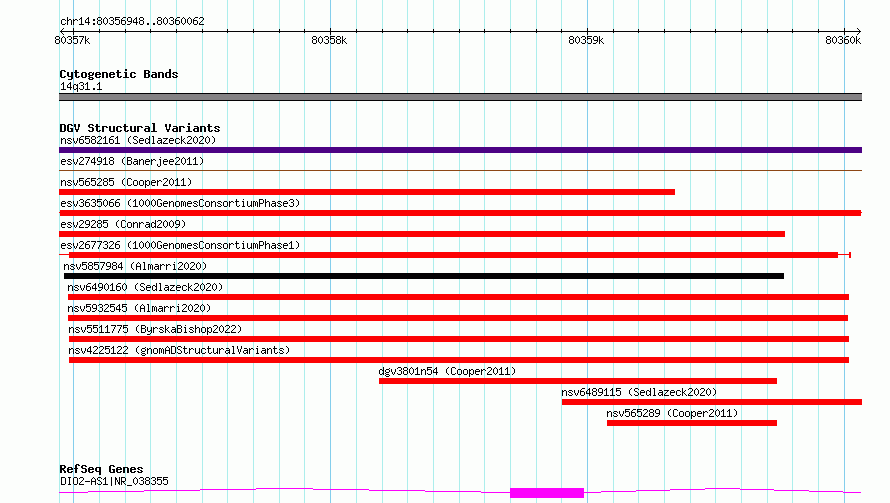Viewport: 890px width, 503px height.
Task: Click the nsv5511775 (ByrskaBishop2022) label
Action: [x=155, y=329]
